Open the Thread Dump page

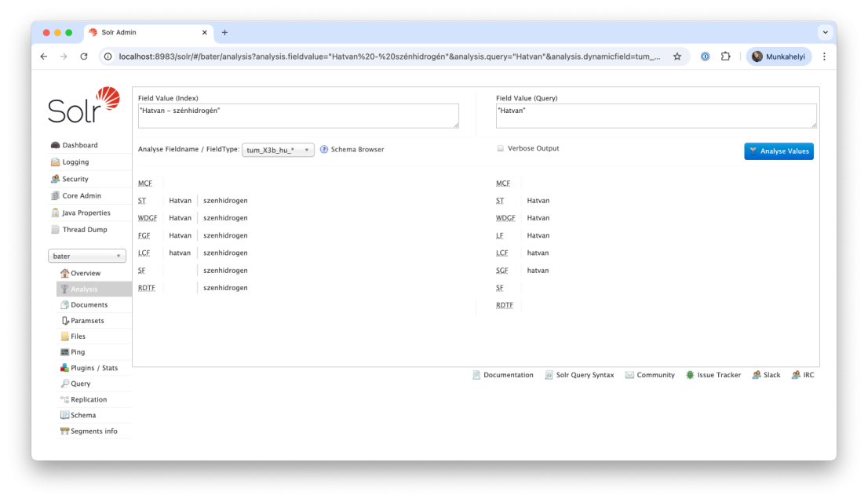(85, 230)
